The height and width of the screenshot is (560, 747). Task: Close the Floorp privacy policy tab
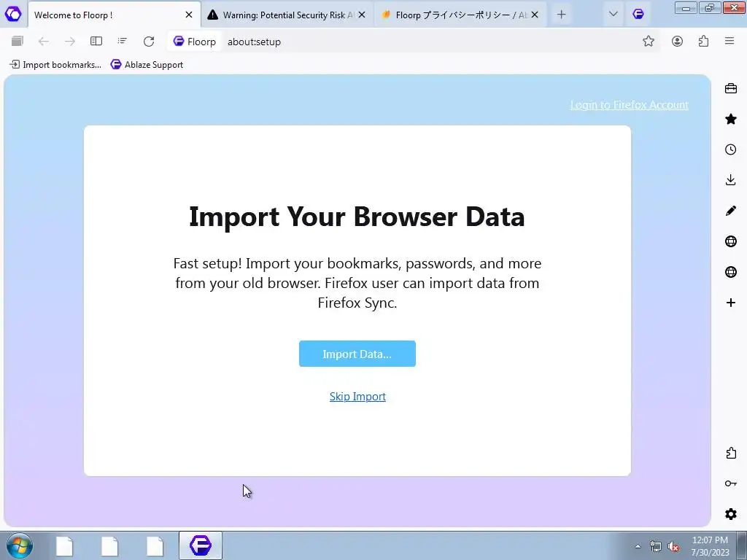[535, 15]
